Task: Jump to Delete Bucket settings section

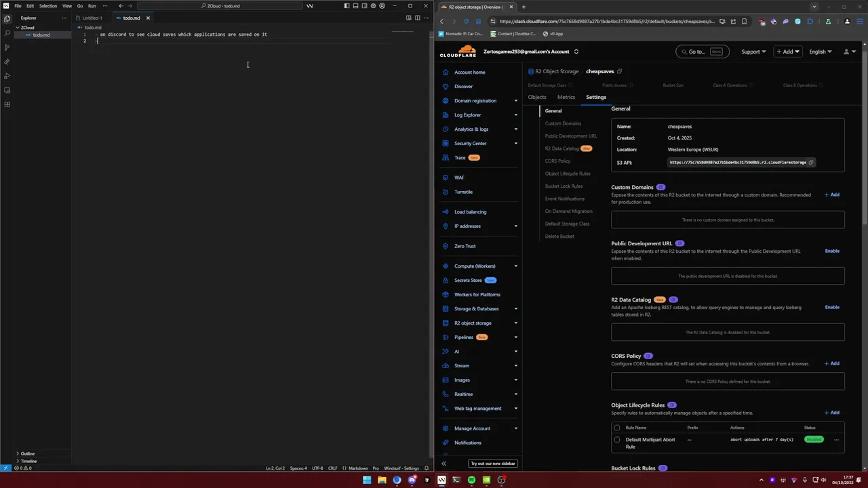Action: pyautogui.click(x=559, y=237)
